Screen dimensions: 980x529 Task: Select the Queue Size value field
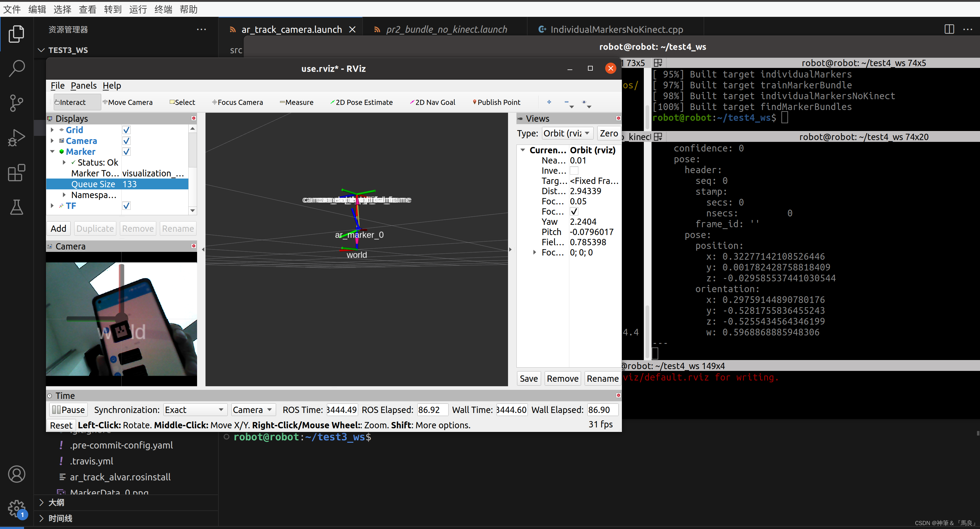click(154, 184)
